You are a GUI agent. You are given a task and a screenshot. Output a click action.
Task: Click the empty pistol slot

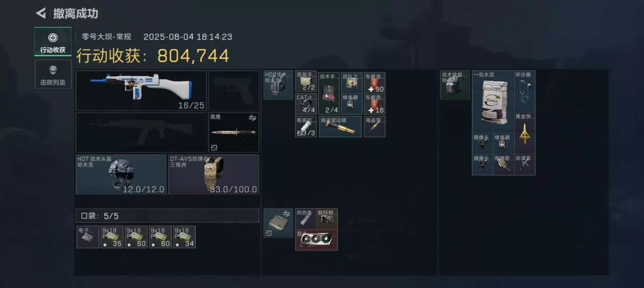click(x=233, y=90)
